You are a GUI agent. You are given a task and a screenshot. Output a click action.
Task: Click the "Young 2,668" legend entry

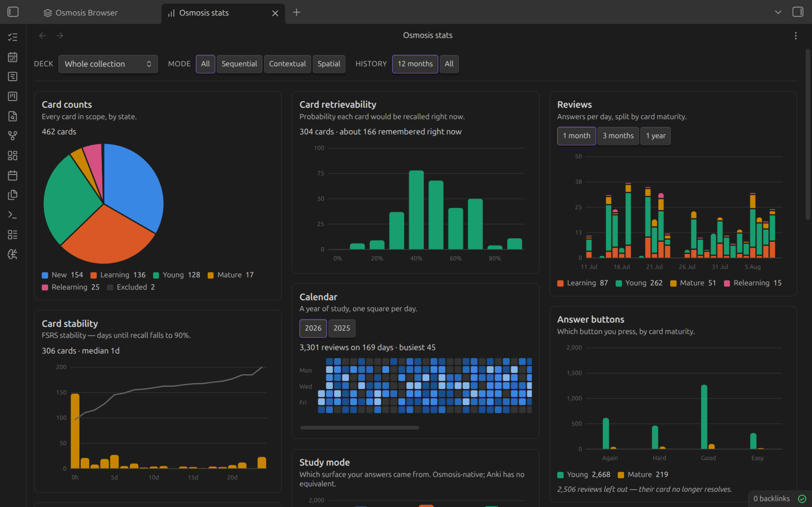(x=584, y=475)
